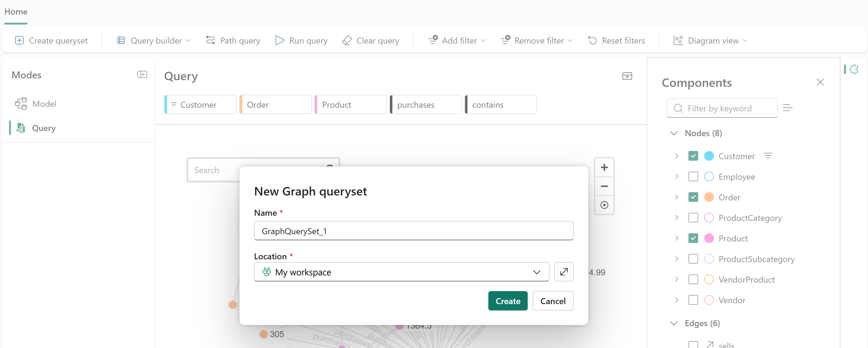
Task: Close the Components panel
Action: [820, 82]
